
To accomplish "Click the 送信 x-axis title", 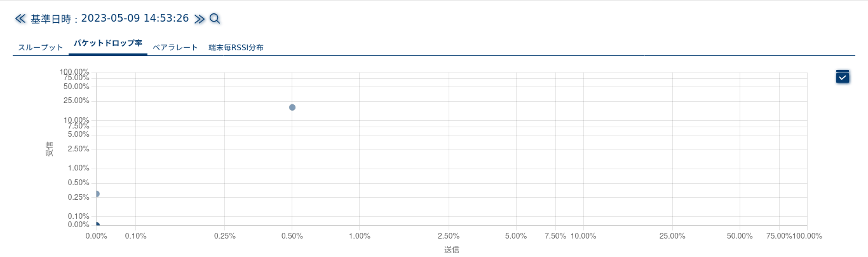I will 452,250.
